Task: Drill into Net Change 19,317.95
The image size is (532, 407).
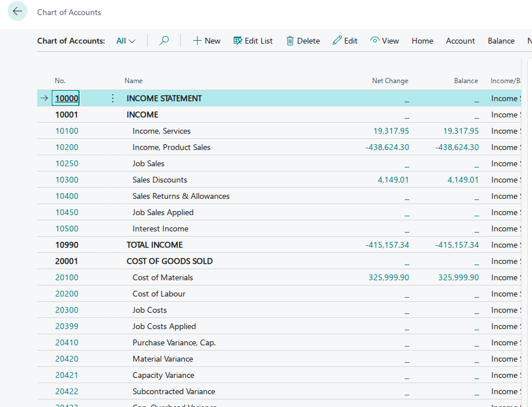Action: (x=391, y=131)
